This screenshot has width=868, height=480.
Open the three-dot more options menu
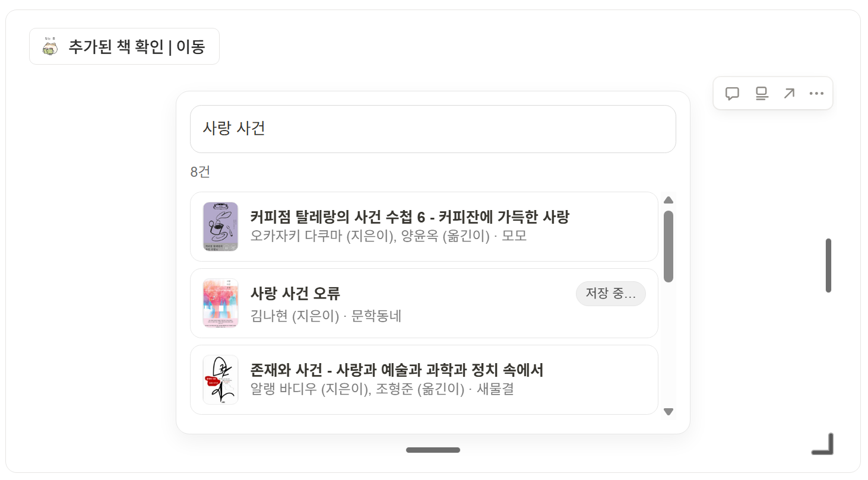(816, 94)
